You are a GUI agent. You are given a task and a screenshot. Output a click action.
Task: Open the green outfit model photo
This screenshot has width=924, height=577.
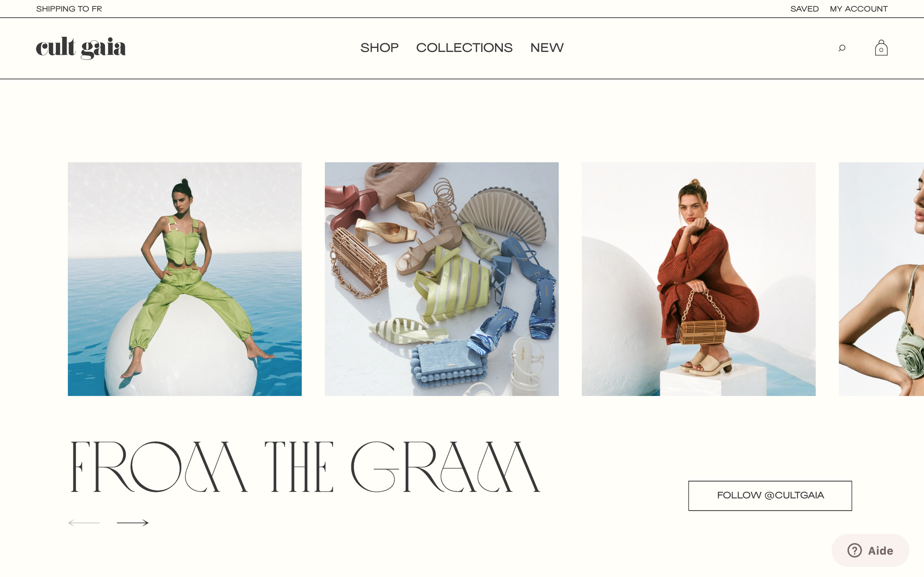point(184,279)
